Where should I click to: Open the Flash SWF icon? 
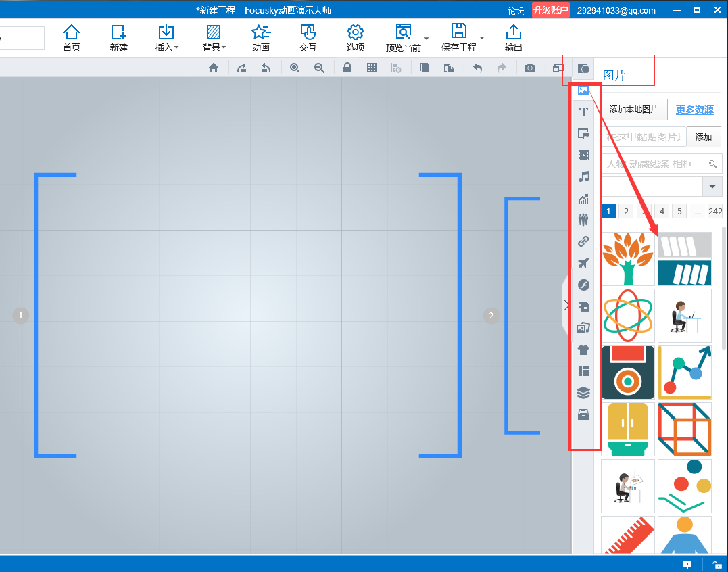583,285
